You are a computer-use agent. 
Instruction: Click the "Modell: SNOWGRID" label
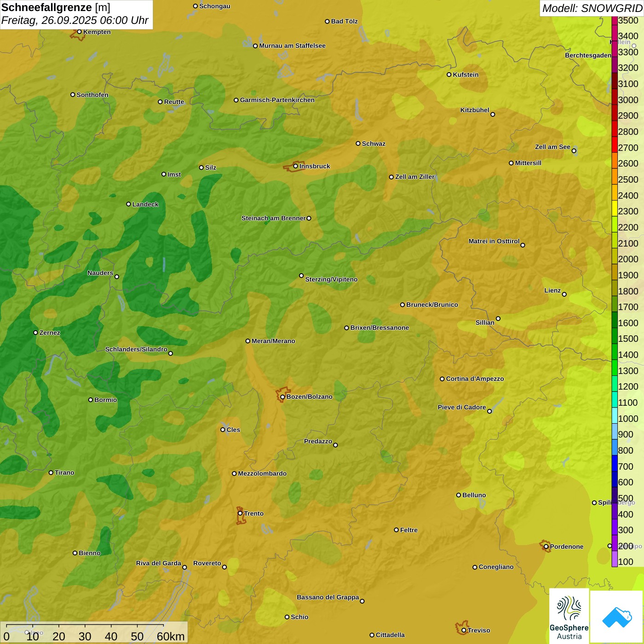592,8
